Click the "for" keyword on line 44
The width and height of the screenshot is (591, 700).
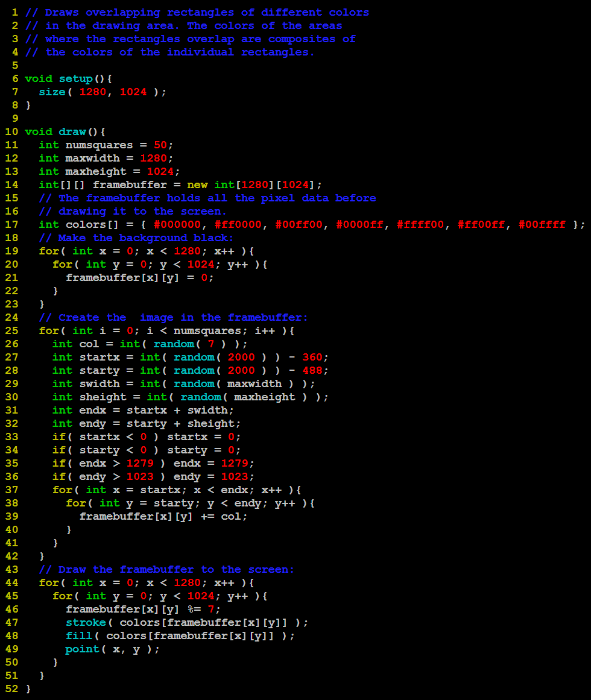pyautogui.click(x=49, y=583)
